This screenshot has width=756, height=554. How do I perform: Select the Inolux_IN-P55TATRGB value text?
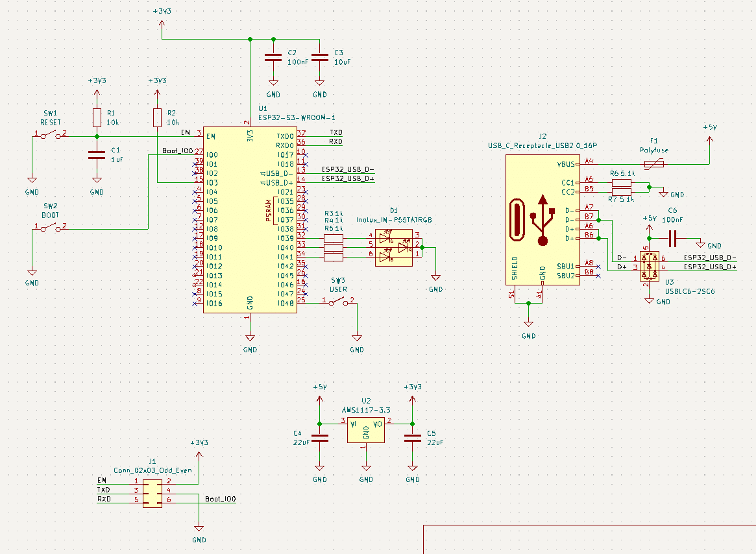[394, 219]
